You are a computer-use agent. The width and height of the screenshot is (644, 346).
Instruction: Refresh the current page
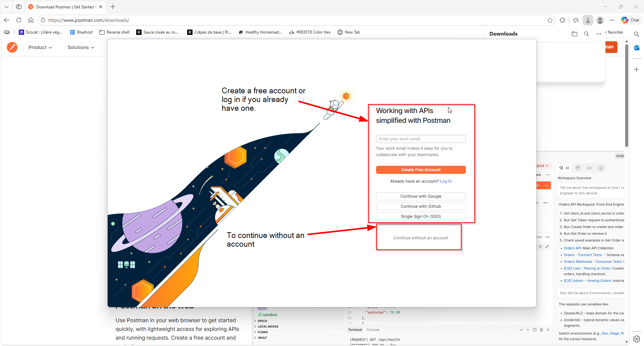pos(19,20)
